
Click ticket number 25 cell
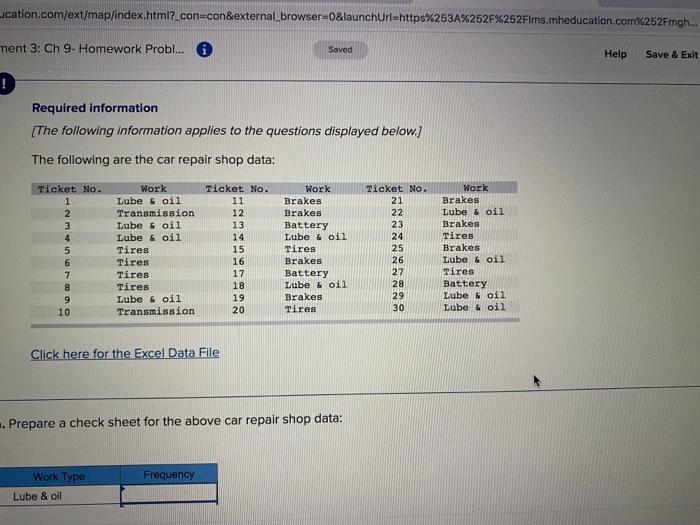tap(397, 248)
